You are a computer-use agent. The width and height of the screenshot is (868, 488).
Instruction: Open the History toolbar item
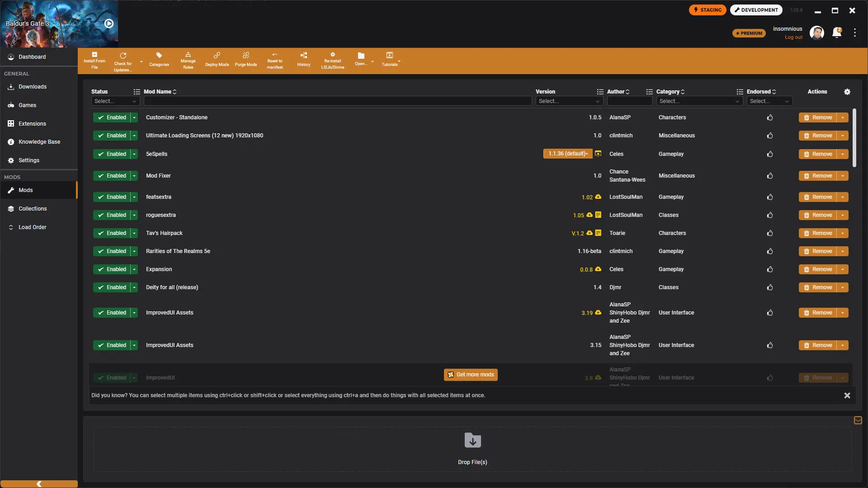pyautogui.click(x=304, y=59)
